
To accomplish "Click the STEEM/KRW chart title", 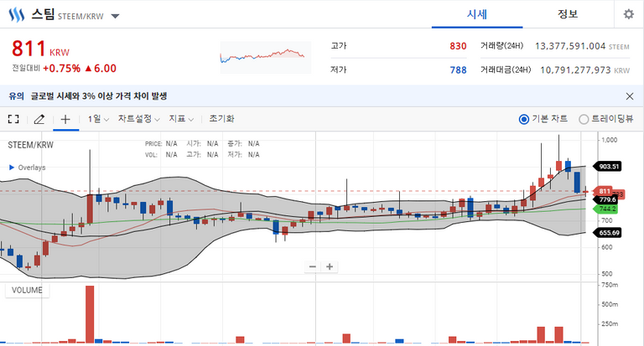I will point(30,145).
